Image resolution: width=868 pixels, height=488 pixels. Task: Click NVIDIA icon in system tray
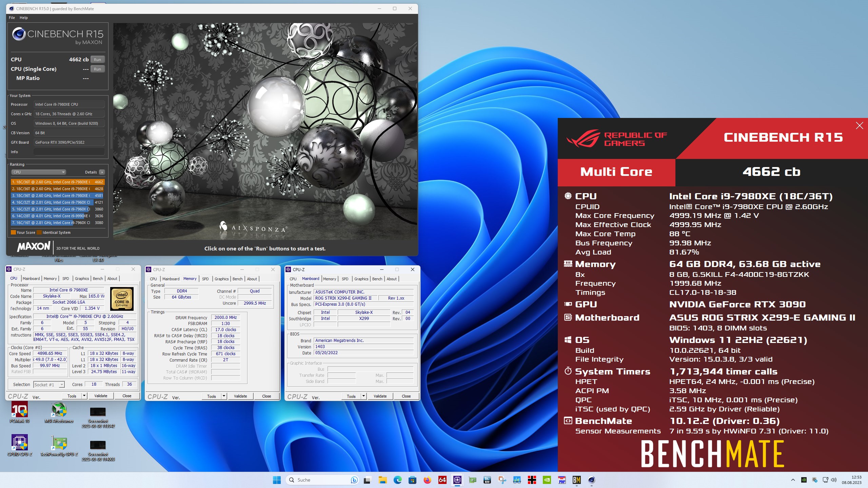click(804, 480)
